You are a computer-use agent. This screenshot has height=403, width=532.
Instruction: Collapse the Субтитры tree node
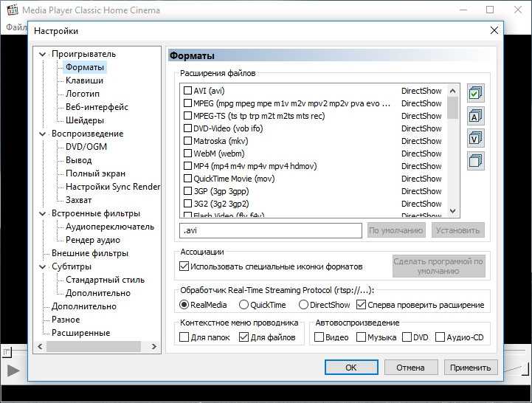tap(42, 266)
